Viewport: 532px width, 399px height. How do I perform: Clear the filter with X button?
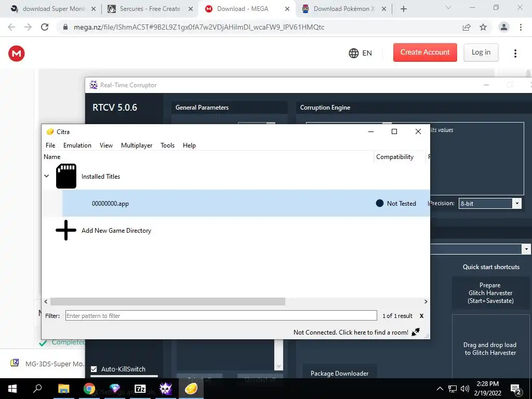point(421,315)
